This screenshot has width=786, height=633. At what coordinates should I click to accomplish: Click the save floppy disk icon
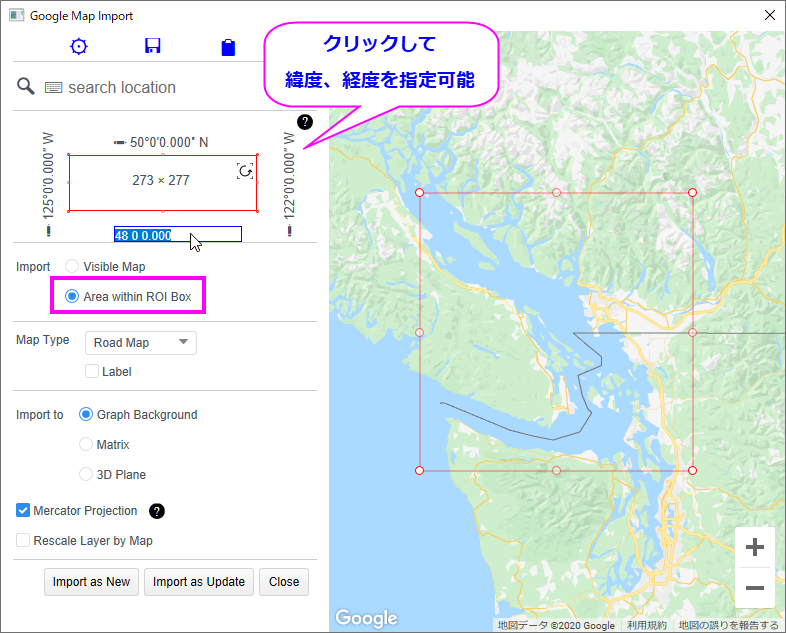152,46
